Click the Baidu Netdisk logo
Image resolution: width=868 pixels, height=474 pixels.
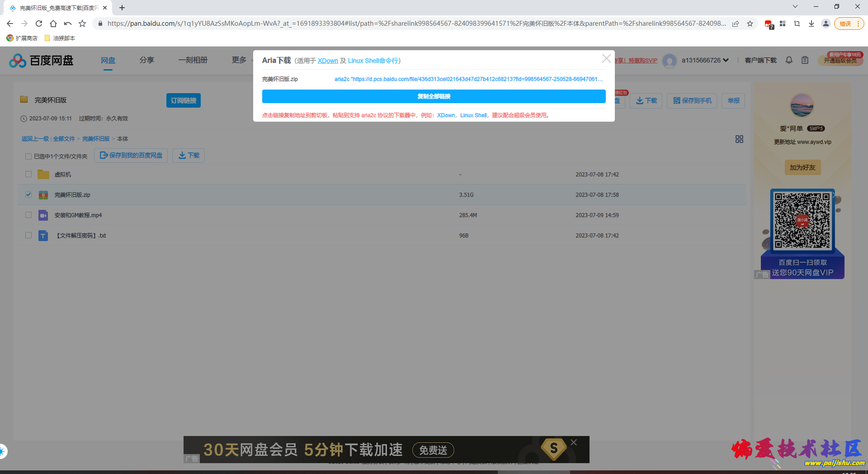41,60
